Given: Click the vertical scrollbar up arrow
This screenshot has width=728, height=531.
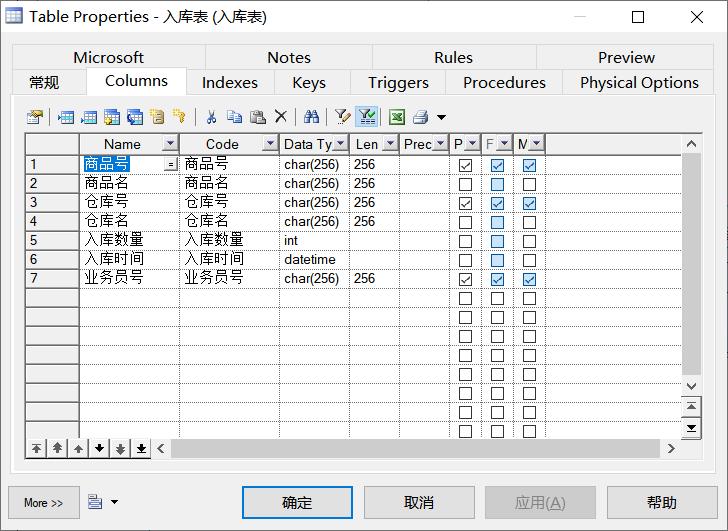Looking at the screenshot, I should click(x=691, y=144).
